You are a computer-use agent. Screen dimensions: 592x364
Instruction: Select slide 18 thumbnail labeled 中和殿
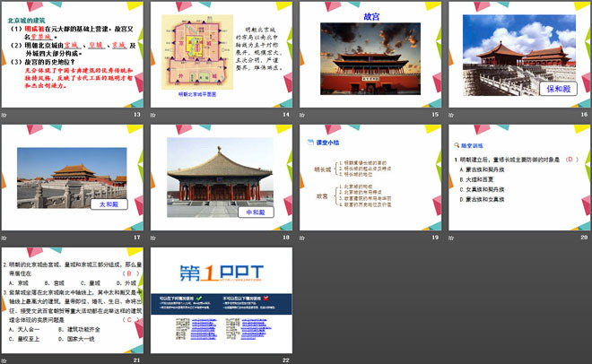(x=222, y=178)
